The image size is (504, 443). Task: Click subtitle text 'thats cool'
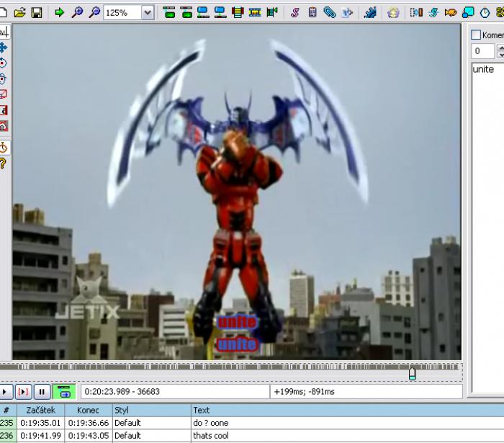coord(210,436)
